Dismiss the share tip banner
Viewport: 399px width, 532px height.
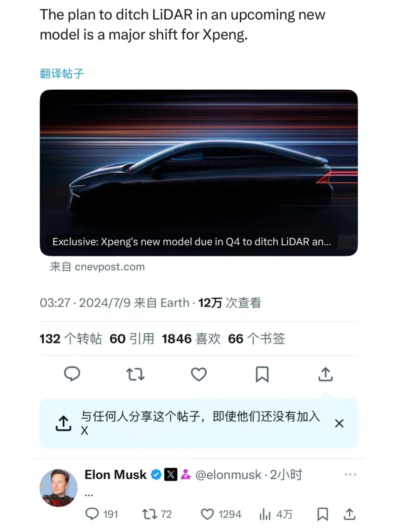[339, 423]
